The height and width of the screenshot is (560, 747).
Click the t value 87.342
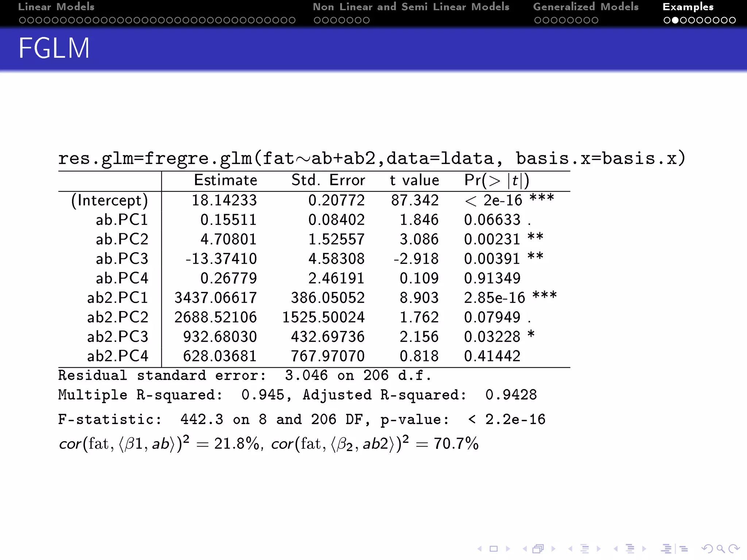click(415, 201)
